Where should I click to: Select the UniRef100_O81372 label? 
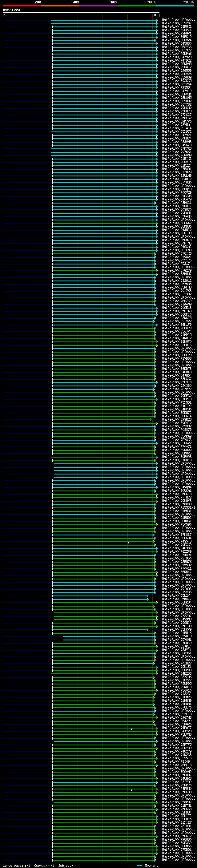coord(177,50)
